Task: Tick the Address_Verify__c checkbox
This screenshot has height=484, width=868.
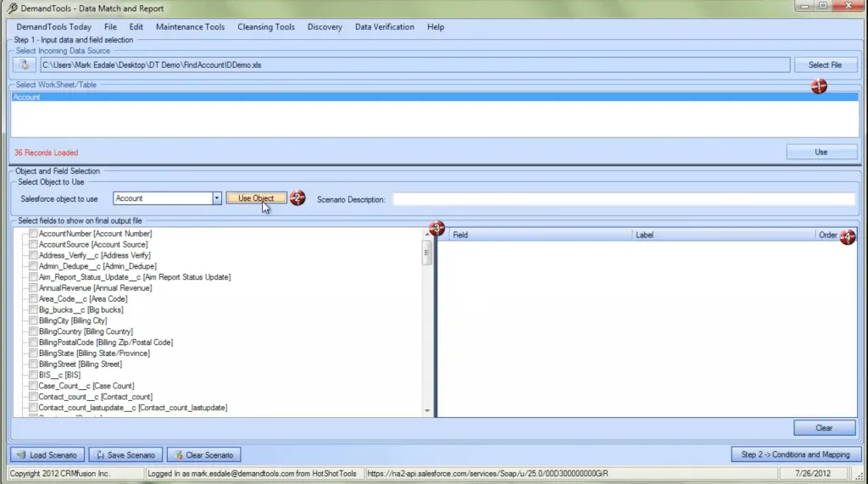Action: coord(33,255)
